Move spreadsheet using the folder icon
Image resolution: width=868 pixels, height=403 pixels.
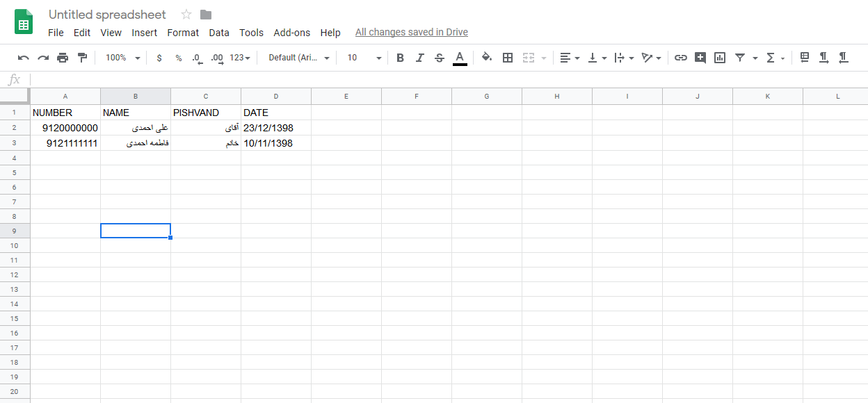pos(206,15)
